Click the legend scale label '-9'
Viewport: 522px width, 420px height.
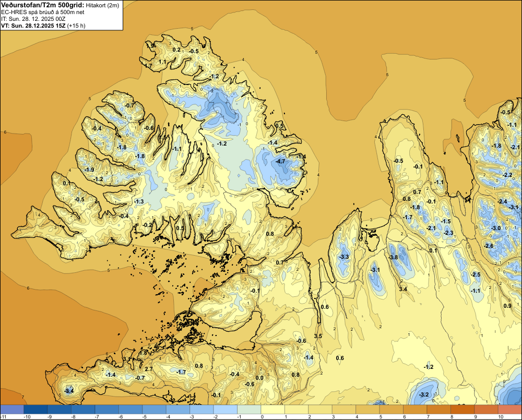(x=49, y=417)
